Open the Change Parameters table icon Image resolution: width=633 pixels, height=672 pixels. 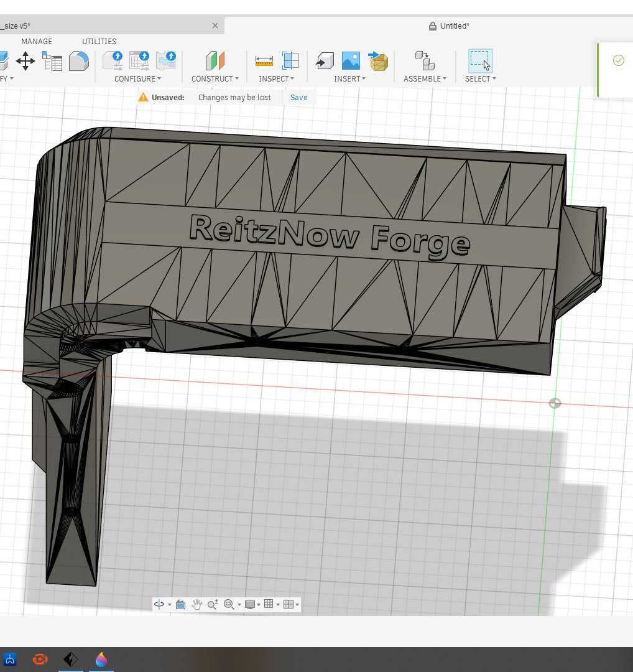click(x=52, y=61)
